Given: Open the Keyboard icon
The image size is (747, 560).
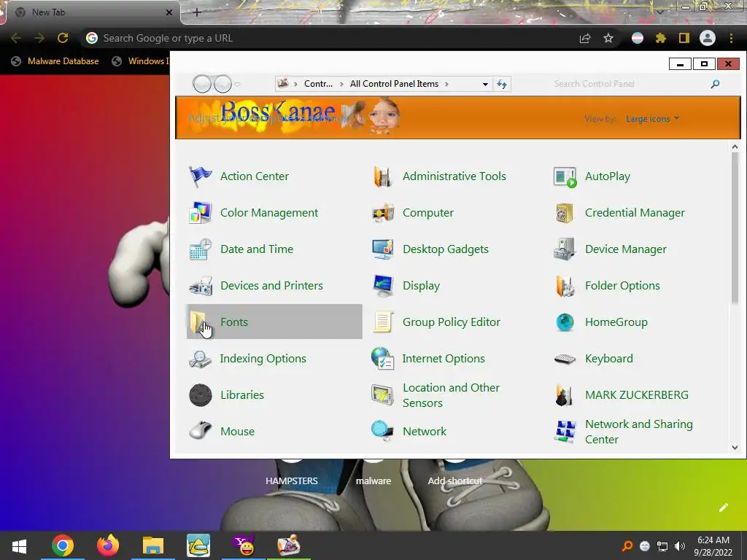Looking at the screenshot, I should pyautogui.click(x=565, y=359).
